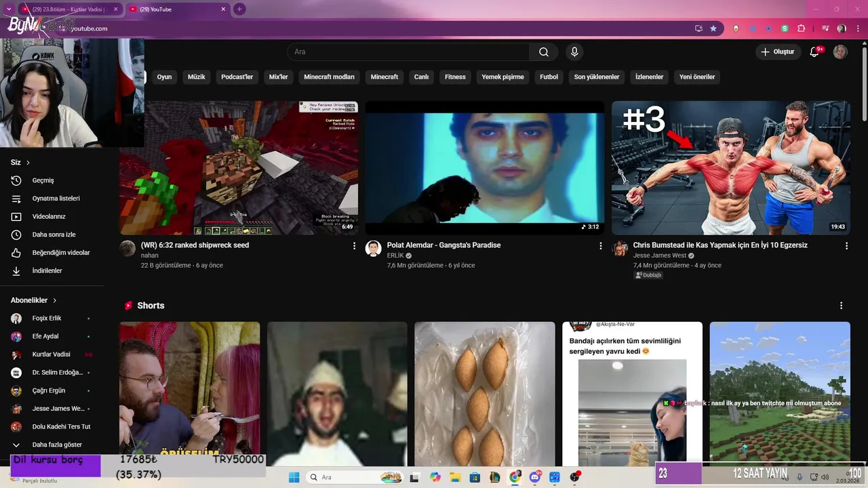Open YouTube account avatar menu
The width and height of the screenshot is (868, 488).
coord(840,52)
